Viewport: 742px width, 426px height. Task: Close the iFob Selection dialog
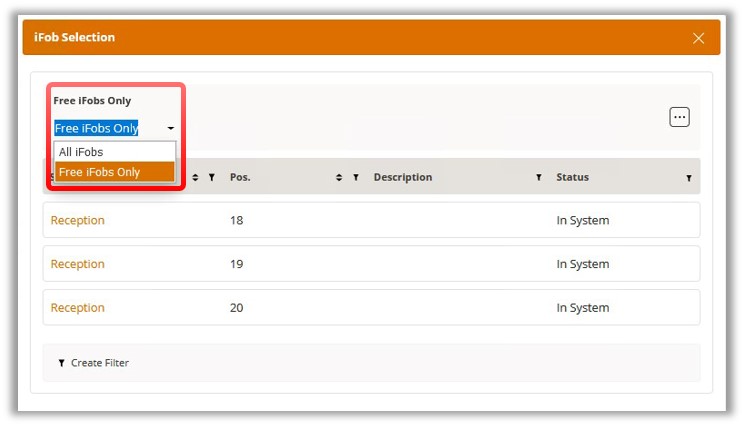698,38
